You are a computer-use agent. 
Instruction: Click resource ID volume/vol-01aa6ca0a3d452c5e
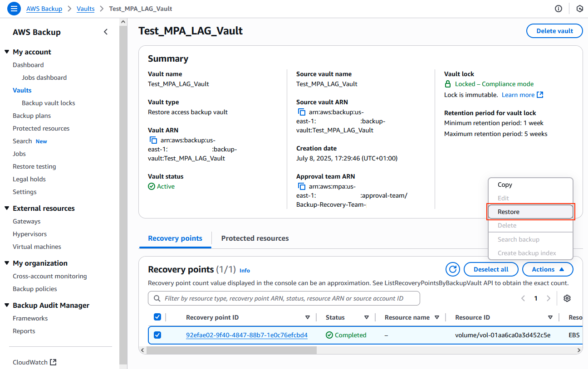(503, 335)
